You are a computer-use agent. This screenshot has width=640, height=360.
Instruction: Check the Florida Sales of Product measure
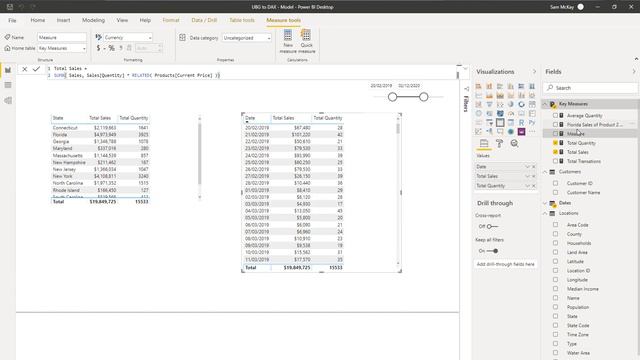pyautogui.click(x=555, y=124)
